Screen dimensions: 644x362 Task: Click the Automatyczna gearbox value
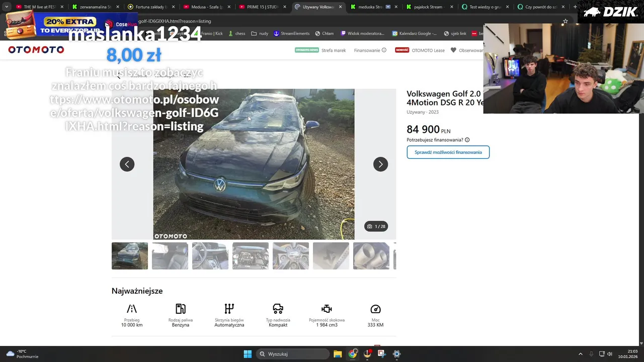229,325
